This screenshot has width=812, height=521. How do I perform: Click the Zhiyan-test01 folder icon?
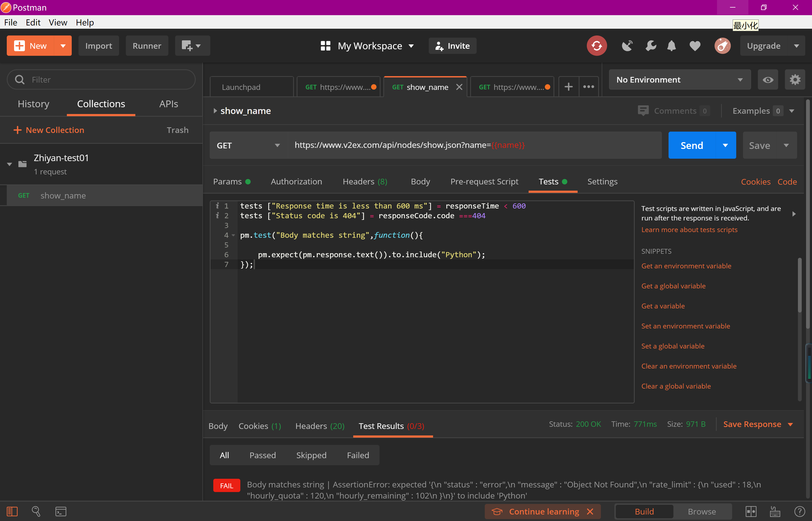tap(23, 164)
